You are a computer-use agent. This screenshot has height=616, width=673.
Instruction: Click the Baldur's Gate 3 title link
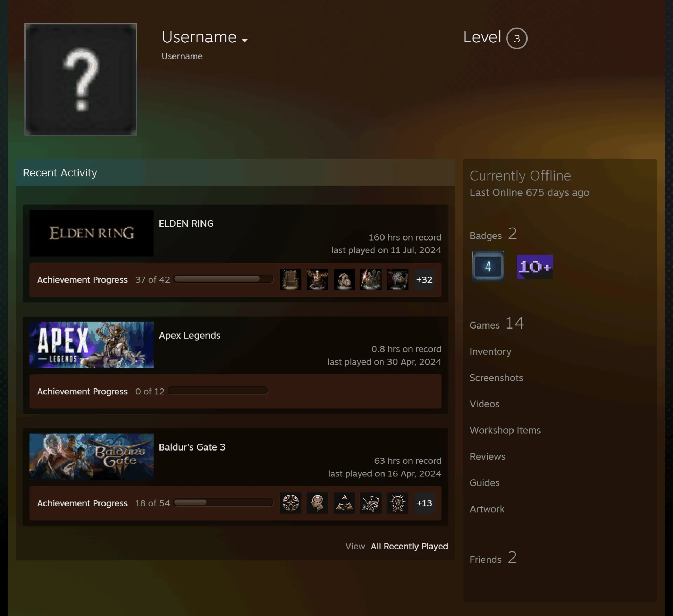click(x=192, y=447)
